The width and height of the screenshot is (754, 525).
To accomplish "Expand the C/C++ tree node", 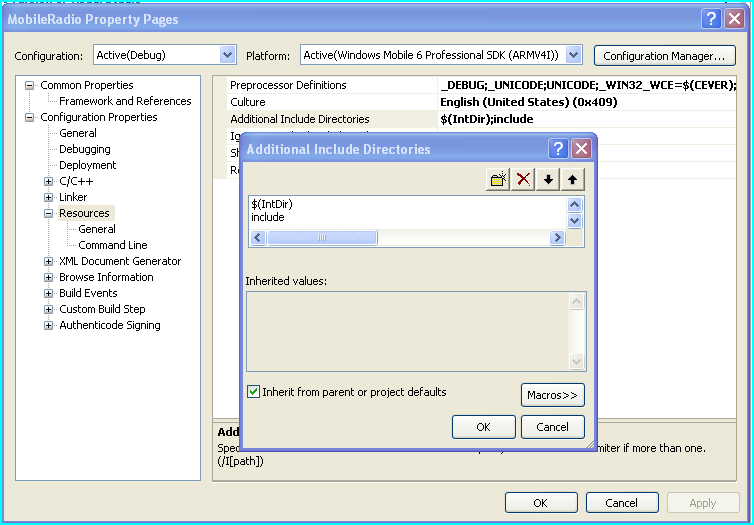I will click(x=49, y=181).
